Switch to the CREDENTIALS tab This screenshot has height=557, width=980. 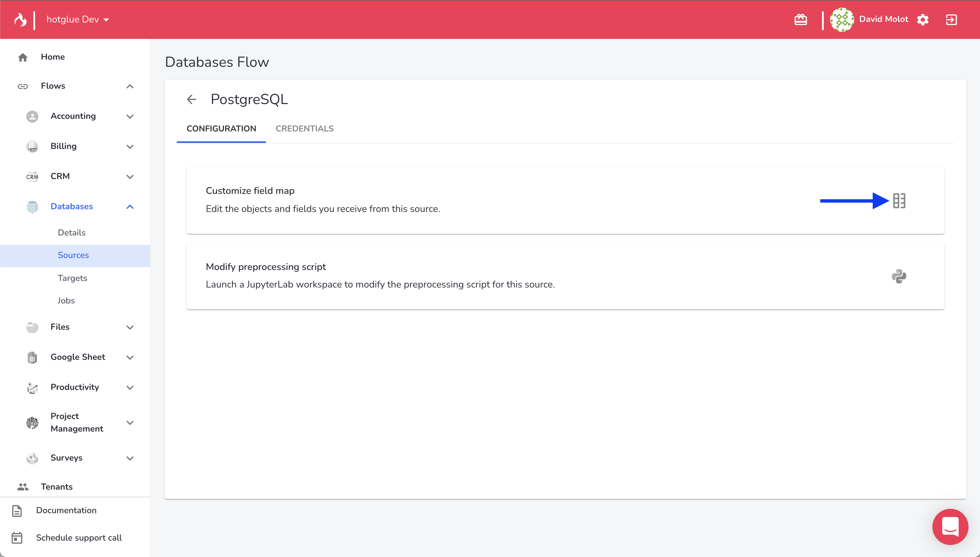coord(305,129)
